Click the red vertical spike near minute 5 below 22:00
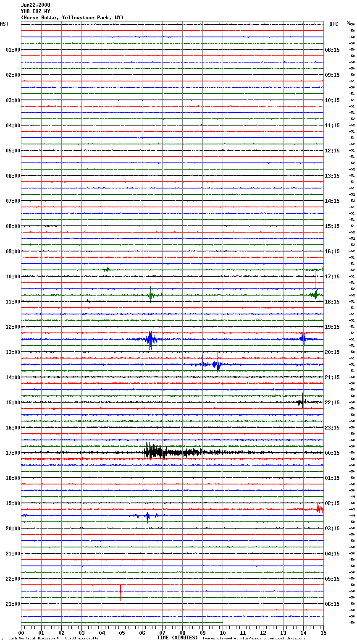The image size is (357, 644). [121, 593]
